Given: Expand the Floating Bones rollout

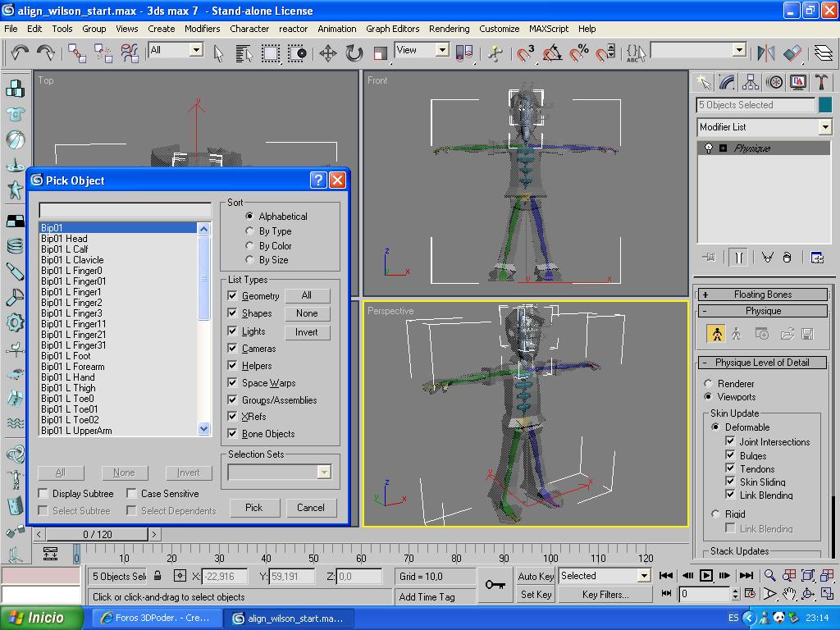Looking at the screenshot, I should click(x=762, y=294).
